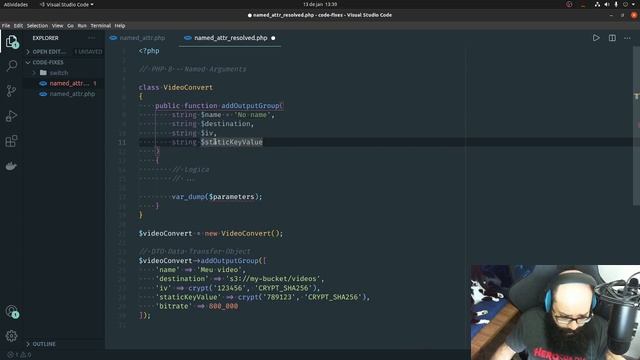640x360 pixels.
Task: Click var_dump($parameters) line
Action: pos(217,197)
